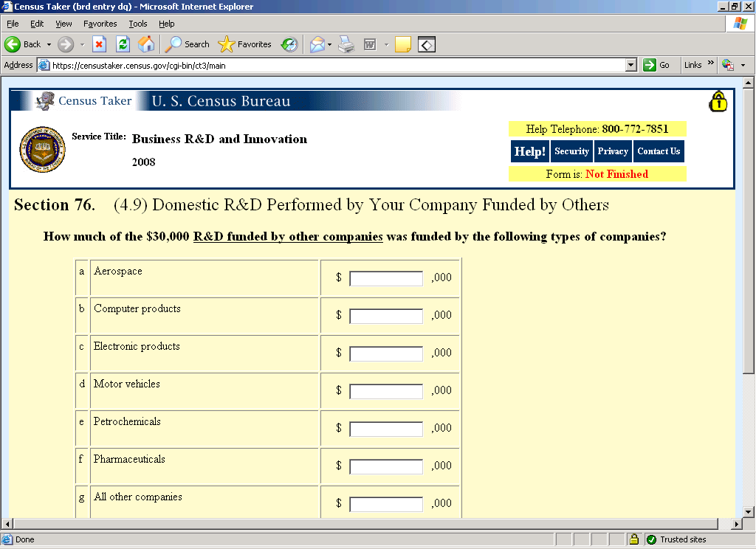Go to the browser Home page icon
756x549 pixels.
point(146,44)
